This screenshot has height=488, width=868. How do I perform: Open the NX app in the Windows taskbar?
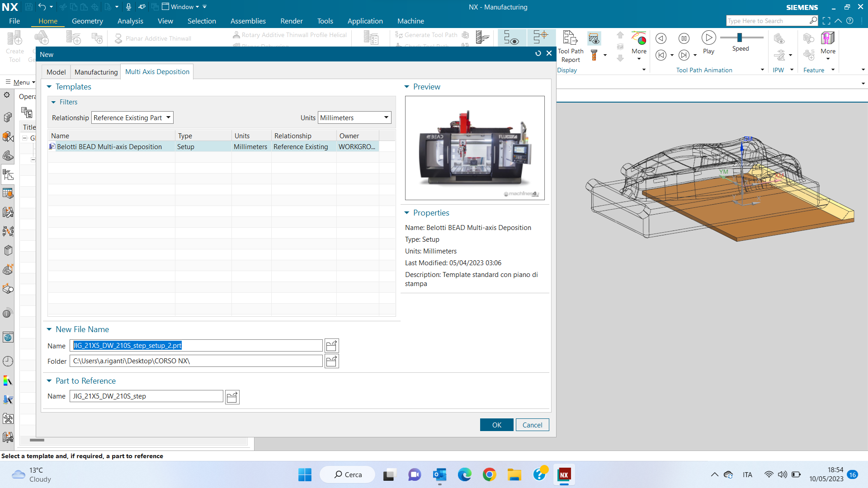point(564,475)
